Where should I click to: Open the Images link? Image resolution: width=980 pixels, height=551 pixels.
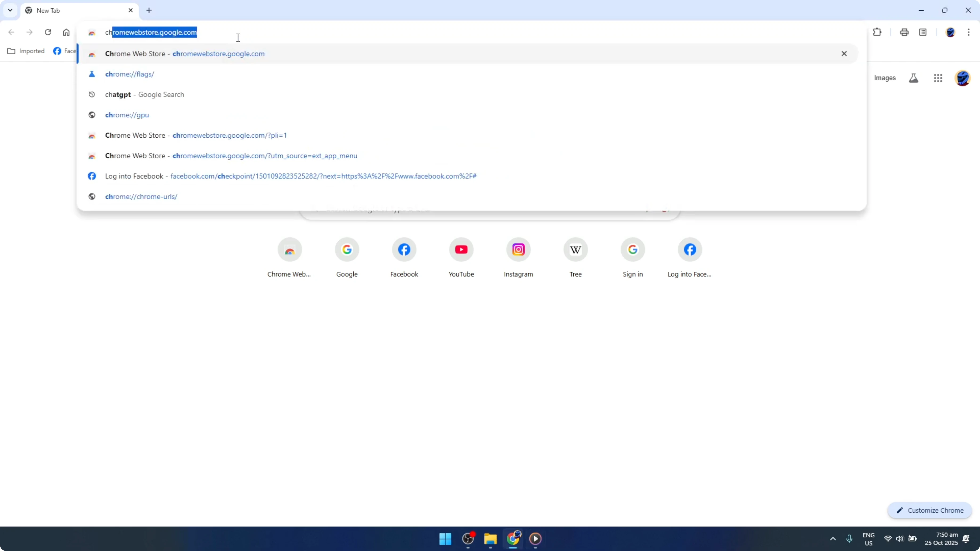[x=884, y=78]
